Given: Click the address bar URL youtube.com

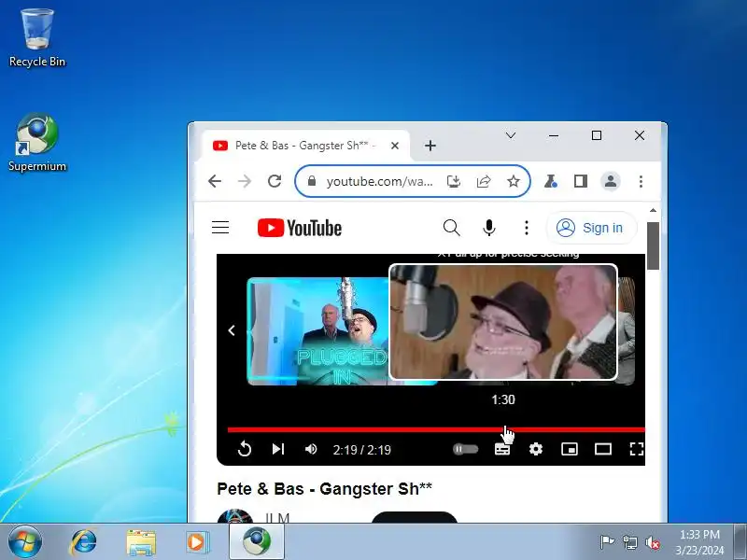Looking at the screenshot, I should (380, 181).
